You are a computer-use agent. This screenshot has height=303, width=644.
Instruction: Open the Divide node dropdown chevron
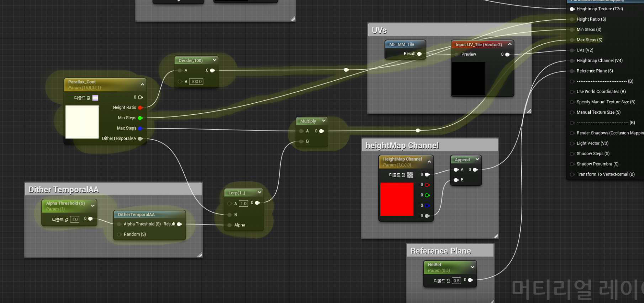click(x=214, y=60)
